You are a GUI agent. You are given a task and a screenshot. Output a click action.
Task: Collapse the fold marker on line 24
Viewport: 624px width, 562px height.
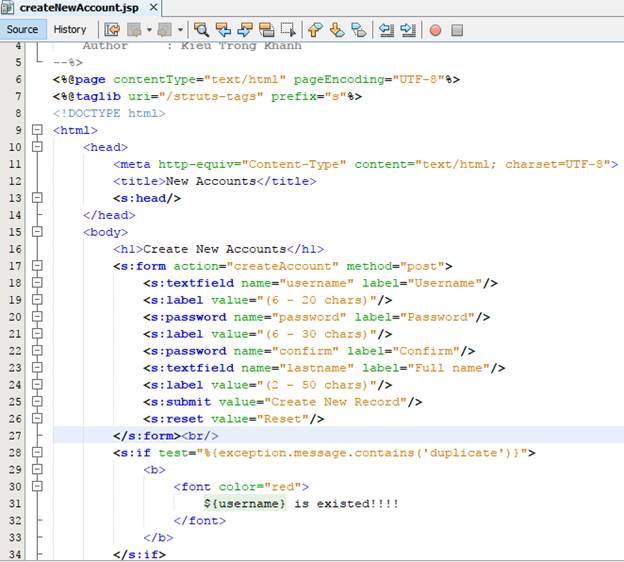37,384
